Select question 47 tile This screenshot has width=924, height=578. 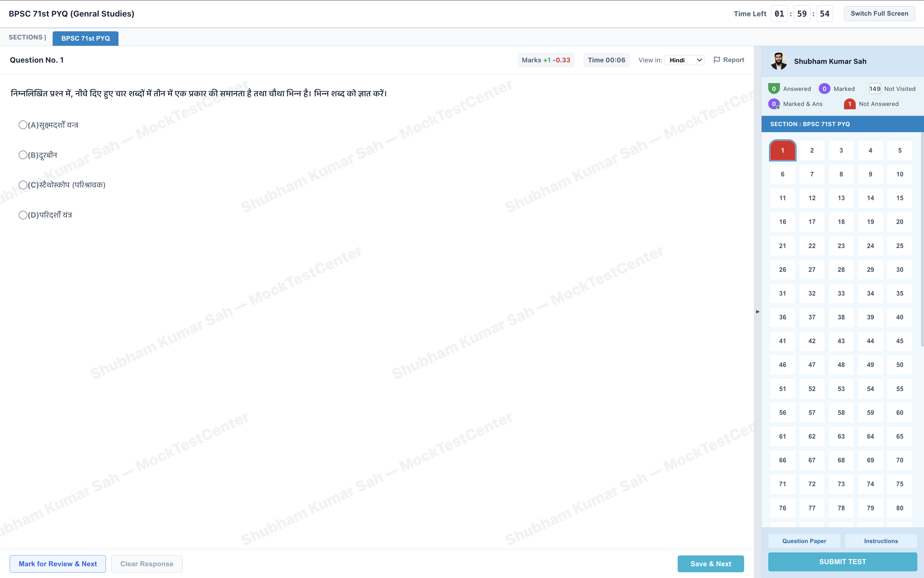click(812, 365)
